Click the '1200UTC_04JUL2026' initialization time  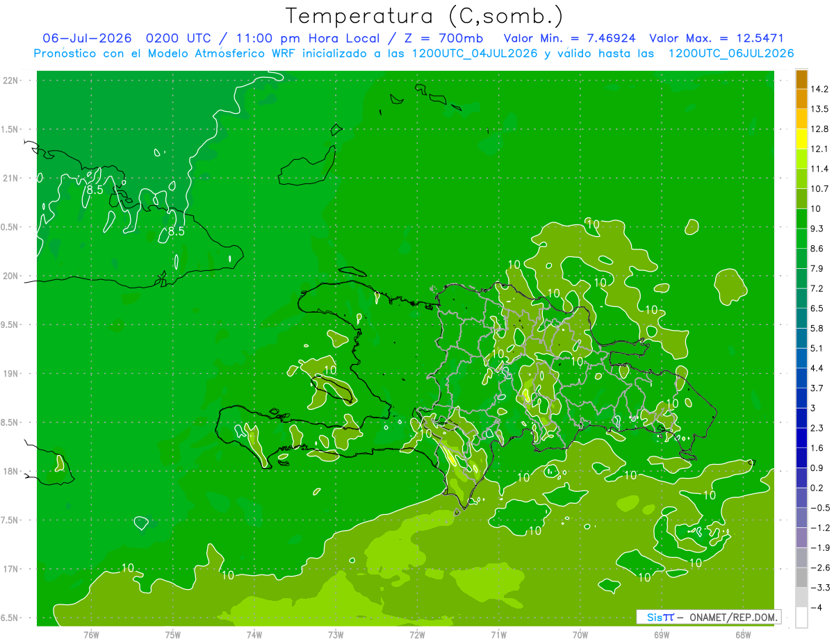[x=475, y=53]
